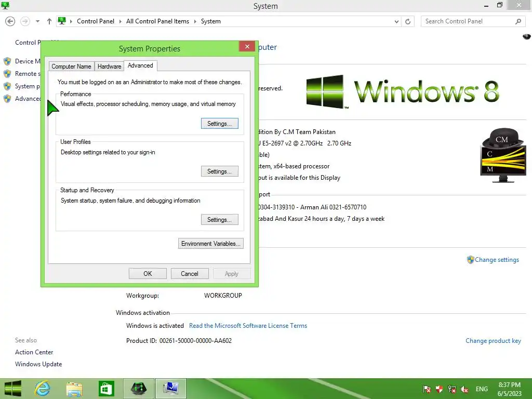532x399 pixels.
Task: Refresh the System page
Action: pos(408,21)
